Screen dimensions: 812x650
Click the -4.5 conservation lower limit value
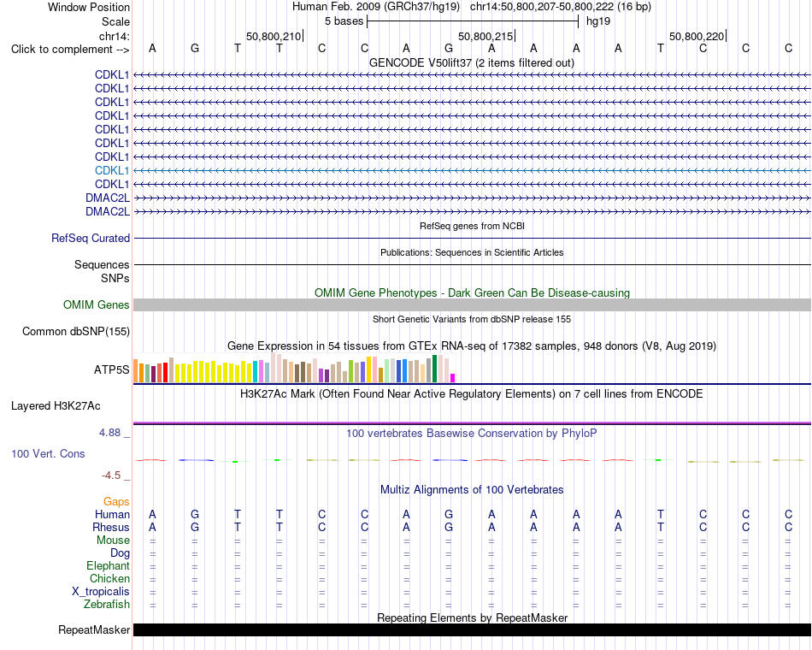pyautogui.click(x=111, y=476)
